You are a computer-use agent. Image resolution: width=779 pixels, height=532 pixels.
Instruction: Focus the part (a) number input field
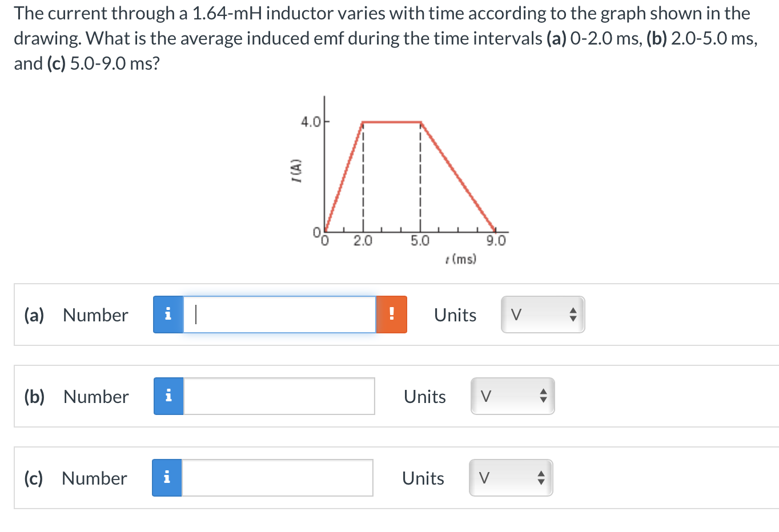click(279, 315)
